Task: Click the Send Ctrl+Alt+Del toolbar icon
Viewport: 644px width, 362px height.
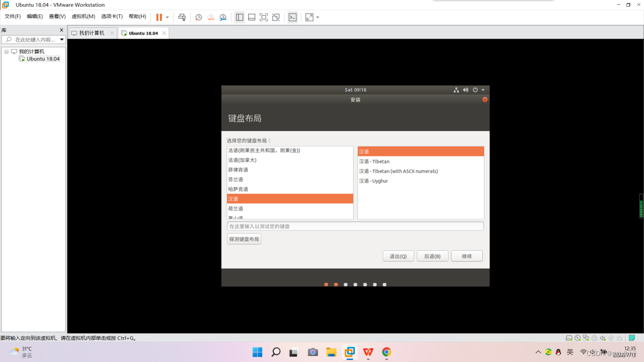Action: click(182, 17)
